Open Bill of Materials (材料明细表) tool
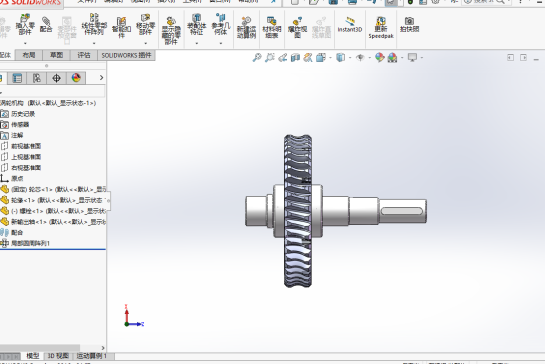545x364 pixels. [x=271, y=27]
